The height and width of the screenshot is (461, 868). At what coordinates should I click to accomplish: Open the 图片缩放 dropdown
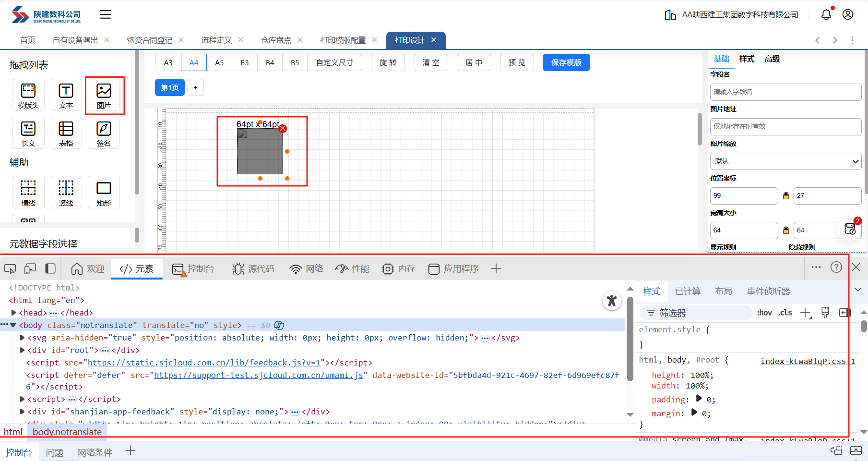coord(785,161)
